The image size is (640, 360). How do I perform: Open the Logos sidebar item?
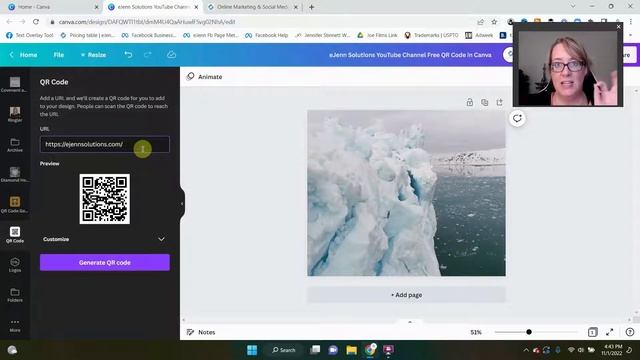pyautogui.click(x=15, y=265)
